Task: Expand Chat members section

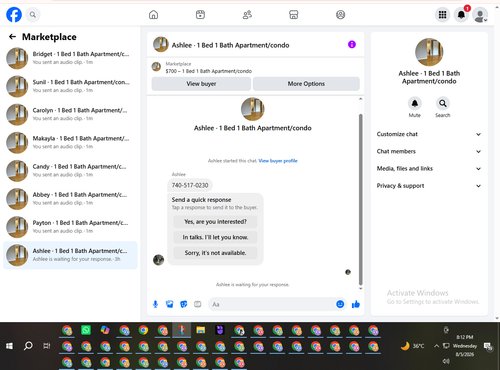Action: point(429,151)
